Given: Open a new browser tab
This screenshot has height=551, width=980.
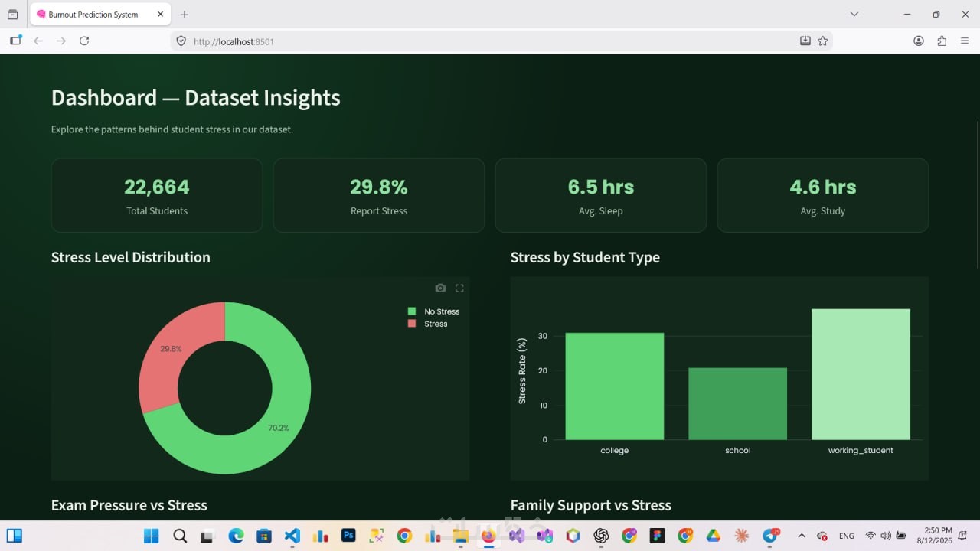Looking at the screenshot, I should click(185, 14).
